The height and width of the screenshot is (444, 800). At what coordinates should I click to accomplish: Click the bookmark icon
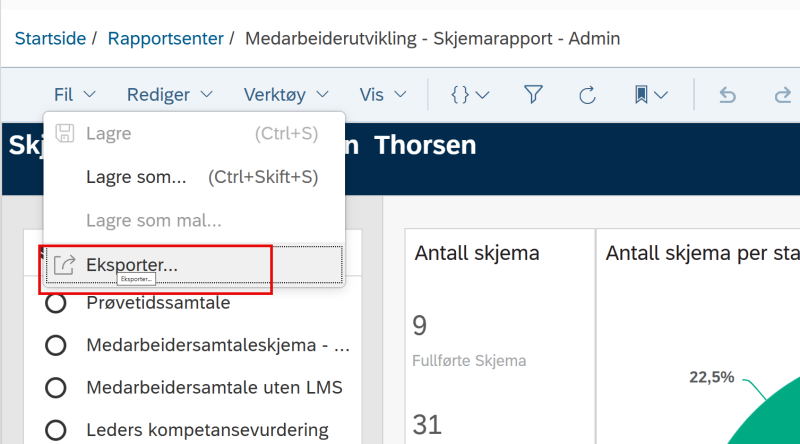[641, 95]
